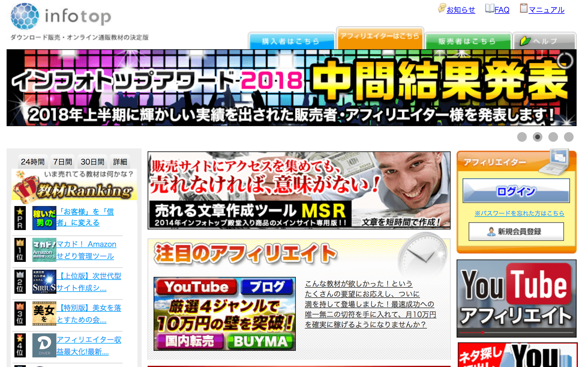The image size is (588, 367).
Task: Switch ranking to 7日間 tab
Action: tap(62, 162)
